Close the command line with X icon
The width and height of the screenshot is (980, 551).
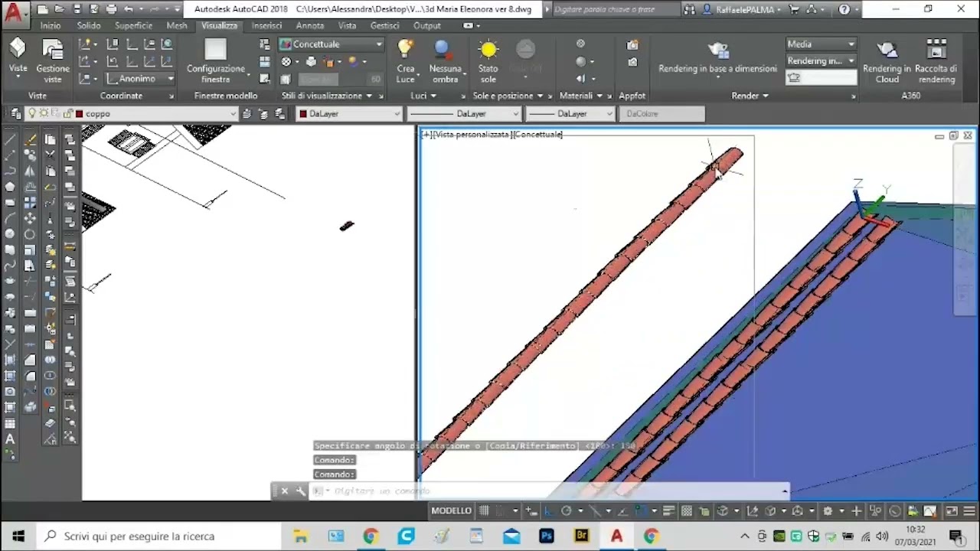pyautogui.click(x=284, y=491)
